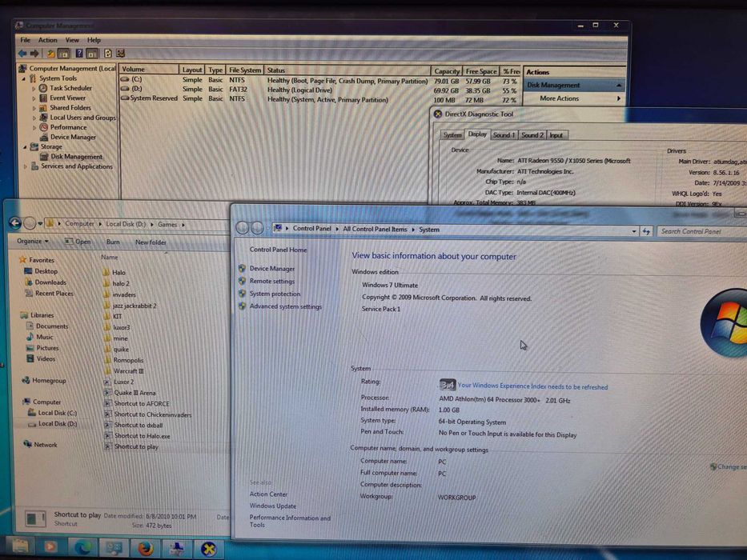
Task: Collapse Disk Management actions section
Action: (x=618, y=86)
